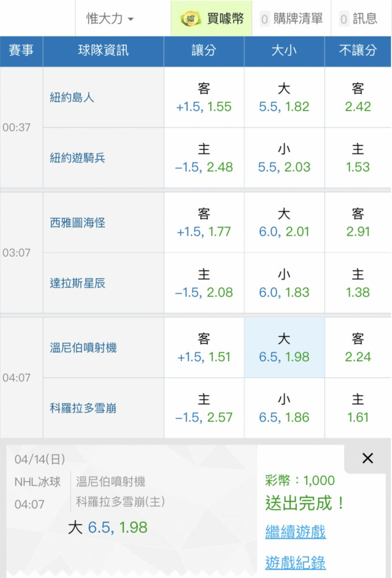Click the 大小 column header
Viewport: 392px width, 578px height.
[284, 51]
